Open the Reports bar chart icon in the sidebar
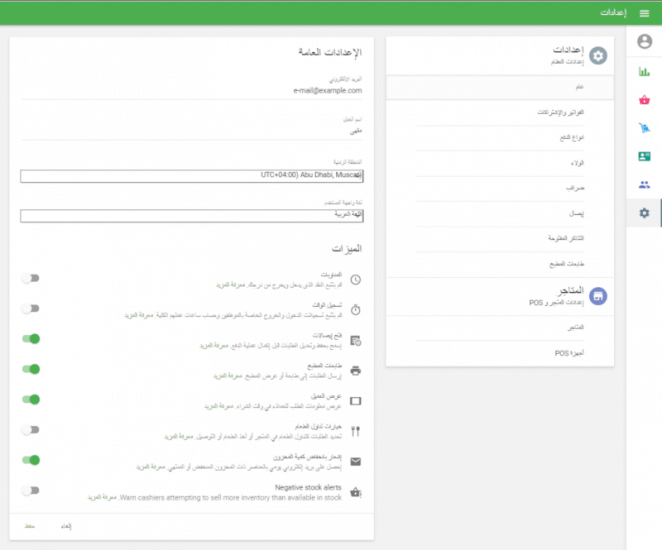 click(x=644, y=71)
